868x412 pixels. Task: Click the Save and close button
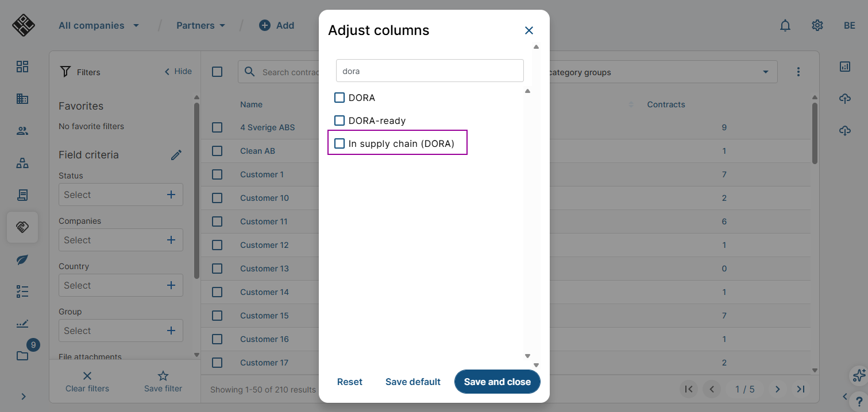tap(497, 382)
